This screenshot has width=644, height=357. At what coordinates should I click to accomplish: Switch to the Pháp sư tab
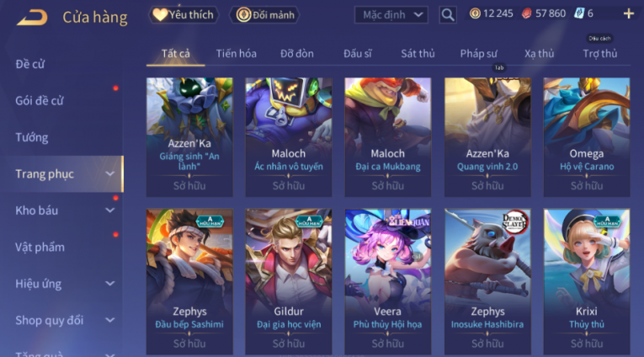[x=478, y=53]
